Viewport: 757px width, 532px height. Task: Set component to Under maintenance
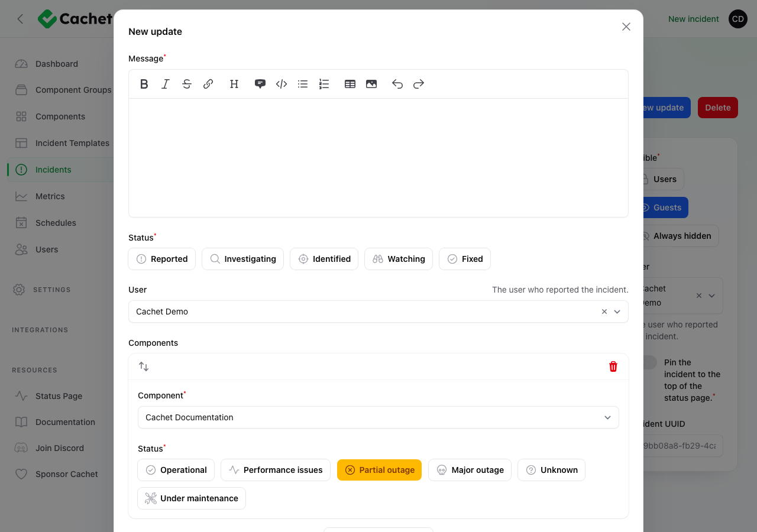pos(192,498)
